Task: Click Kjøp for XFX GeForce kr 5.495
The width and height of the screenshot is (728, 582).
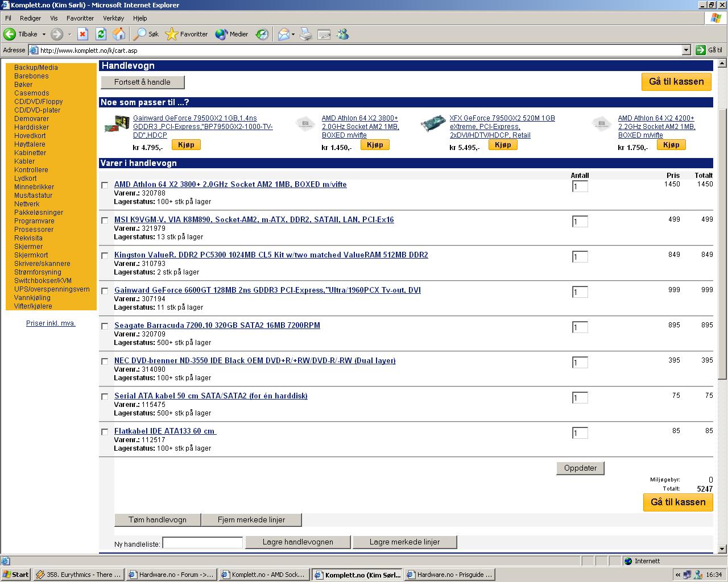Action: pos(503,145)
